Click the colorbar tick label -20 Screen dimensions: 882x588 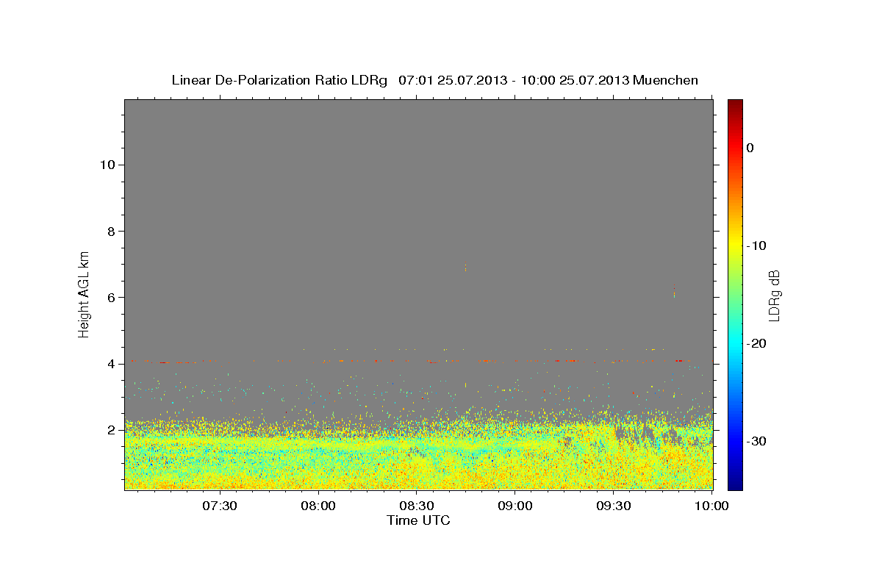(x=757, y=344)
